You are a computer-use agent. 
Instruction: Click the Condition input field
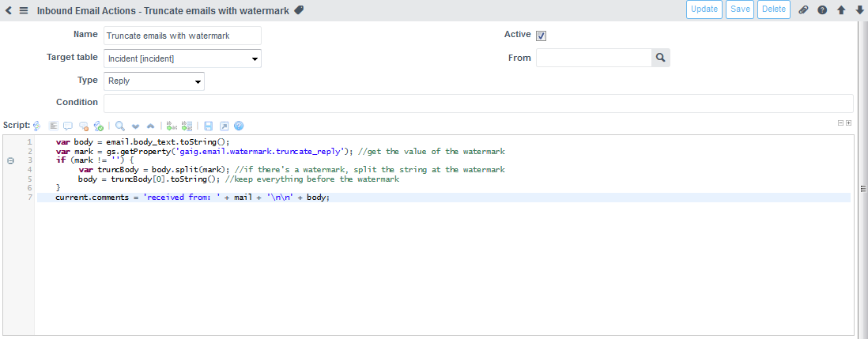[478, 104]
